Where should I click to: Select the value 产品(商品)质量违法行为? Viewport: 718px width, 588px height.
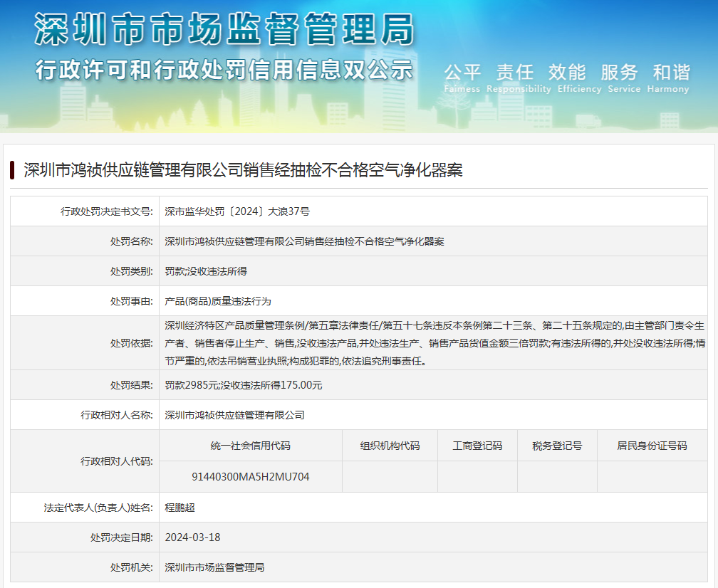point(218,302)
